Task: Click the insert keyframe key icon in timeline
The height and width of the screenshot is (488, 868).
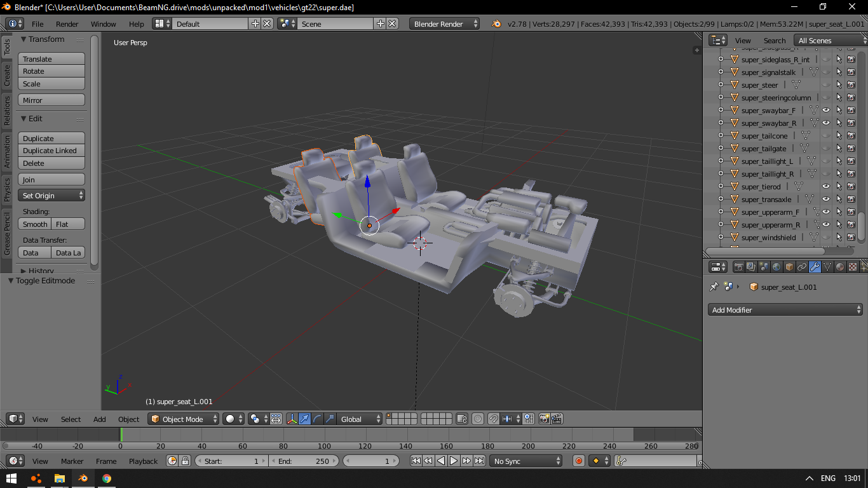Action: tap(622, 461)
